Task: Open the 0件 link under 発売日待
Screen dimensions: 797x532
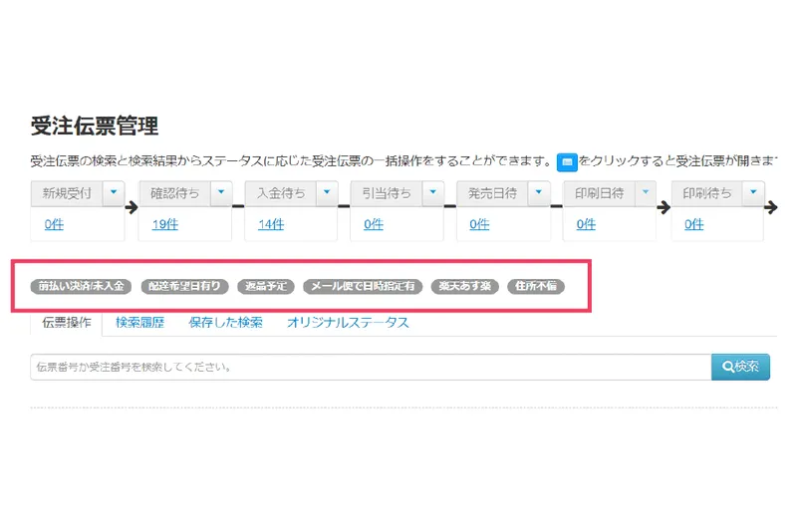Action: click(x=479, y=224)
